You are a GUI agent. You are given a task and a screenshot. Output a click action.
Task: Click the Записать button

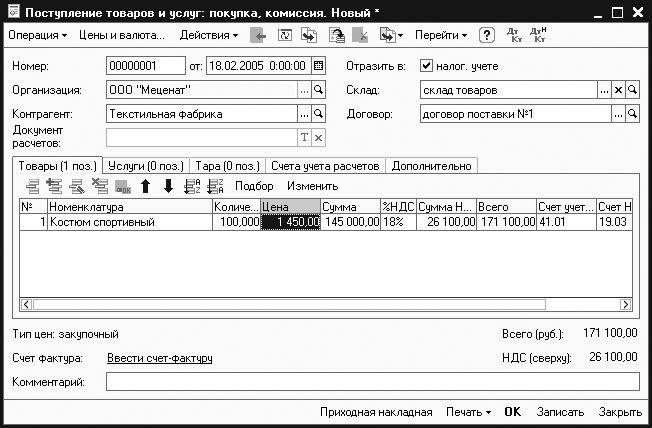[x=560, y=412]
